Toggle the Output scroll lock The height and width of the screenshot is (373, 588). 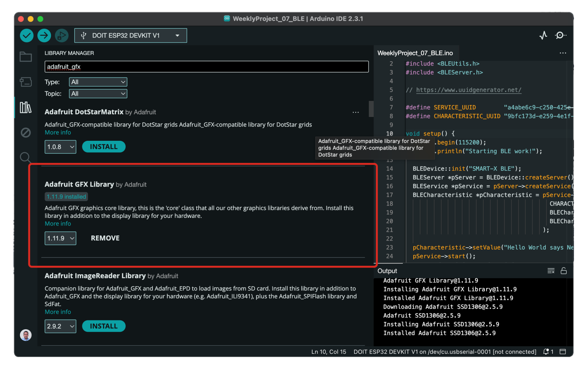(x=563, y=271)
